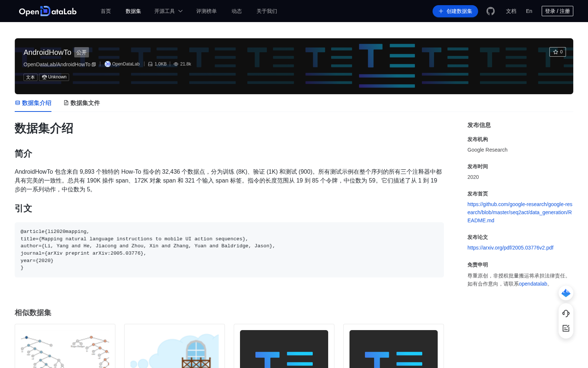Go to 首页 in navigation
The height and width of the screenshot is (368, 588).
point(106,11)
